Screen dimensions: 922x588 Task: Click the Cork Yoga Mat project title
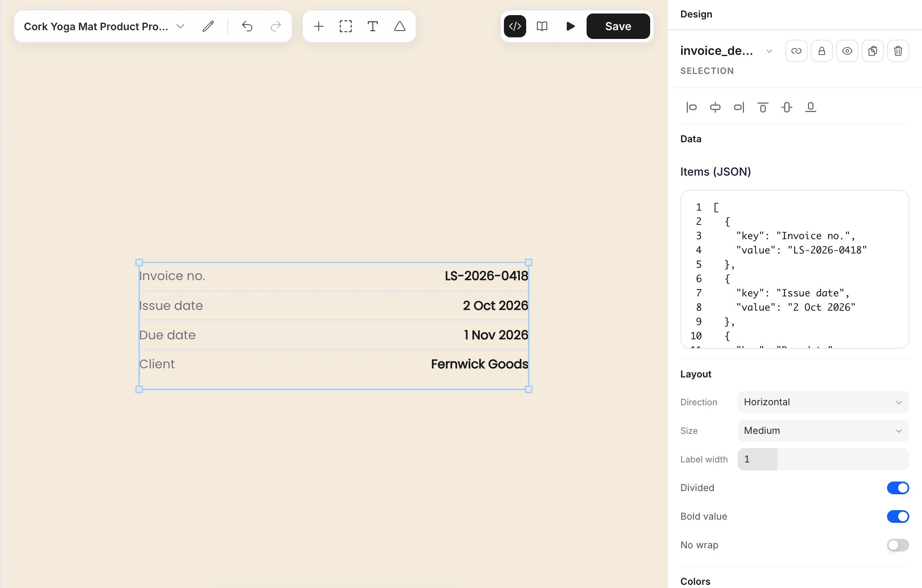96,27
